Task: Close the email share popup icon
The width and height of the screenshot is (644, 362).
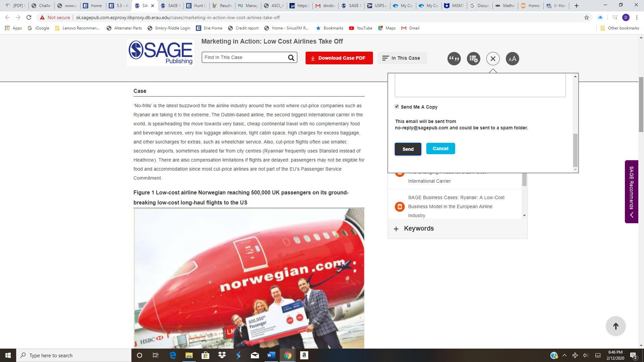Action: pyautogui.click(x=493, y=59)
